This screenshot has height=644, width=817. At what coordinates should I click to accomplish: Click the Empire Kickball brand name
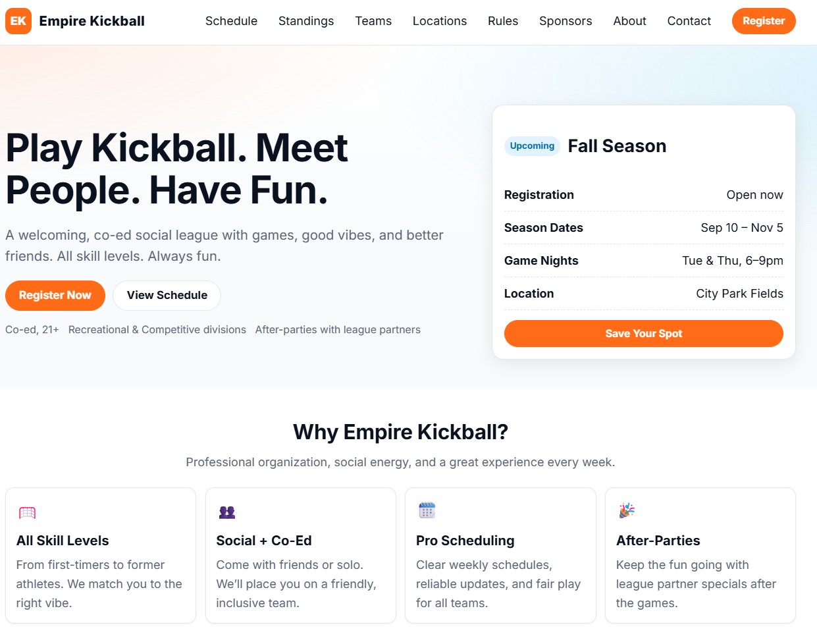92,21
